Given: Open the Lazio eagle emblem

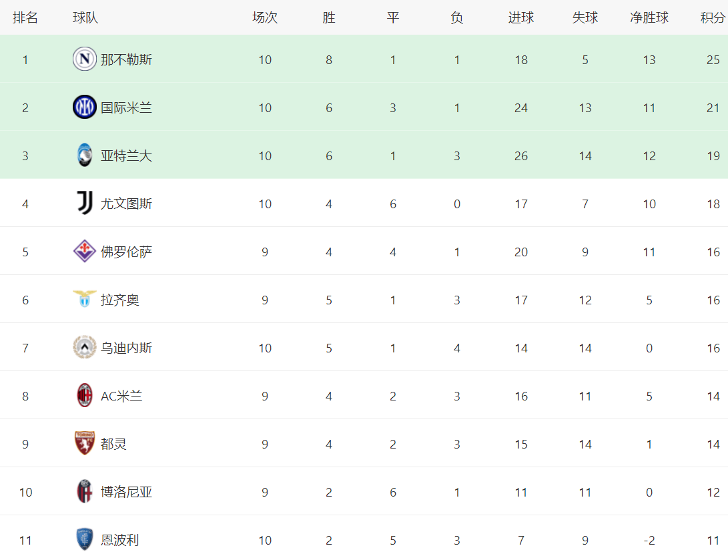Looking at the screenshot, I should pos(85,299).
